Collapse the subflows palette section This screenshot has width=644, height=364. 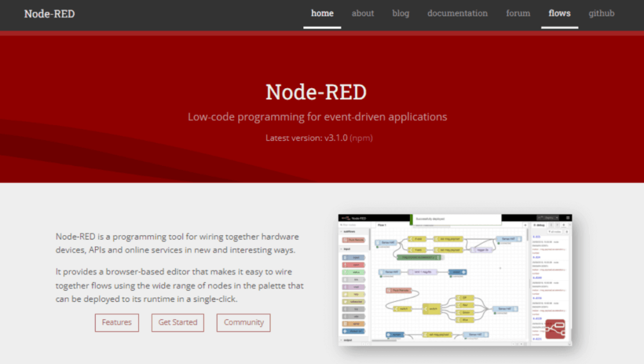coord(341,231)
